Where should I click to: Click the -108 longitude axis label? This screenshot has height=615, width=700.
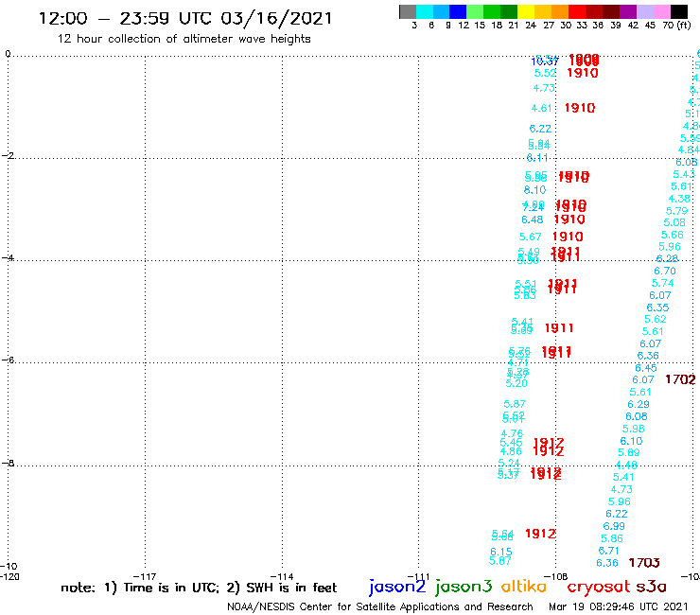pos(556,576)
